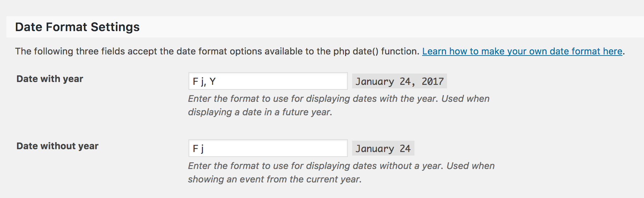Click the white header bar beside 'Date Format Settings'
The image size is (644, 198).
point(390,27)
